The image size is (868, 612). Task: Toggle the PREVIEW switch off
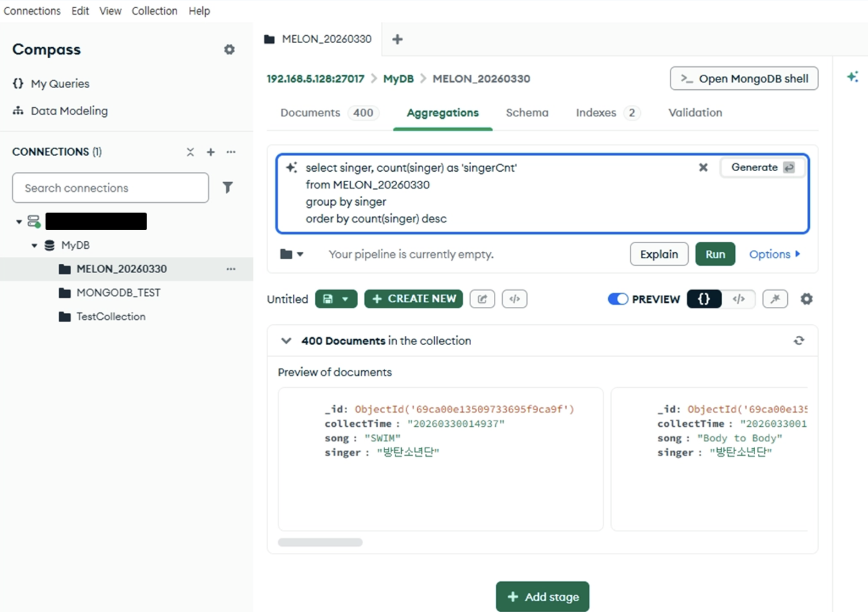point(617,299)
